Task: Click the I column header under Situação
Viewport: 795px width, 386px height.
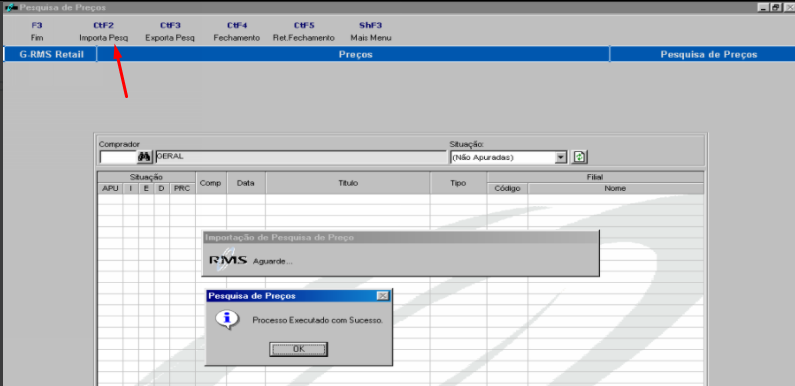Action: click(x=130, y=188)
